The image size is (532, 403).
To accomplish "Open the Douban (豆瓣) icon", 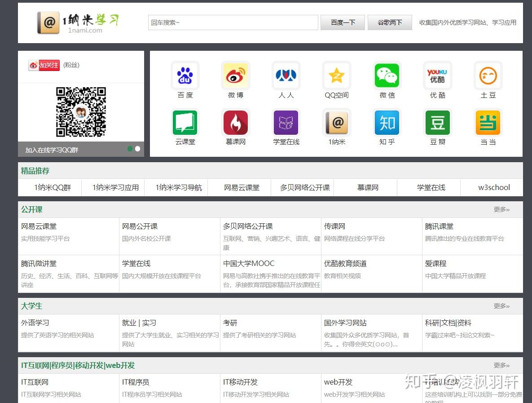I will (438, 123).
